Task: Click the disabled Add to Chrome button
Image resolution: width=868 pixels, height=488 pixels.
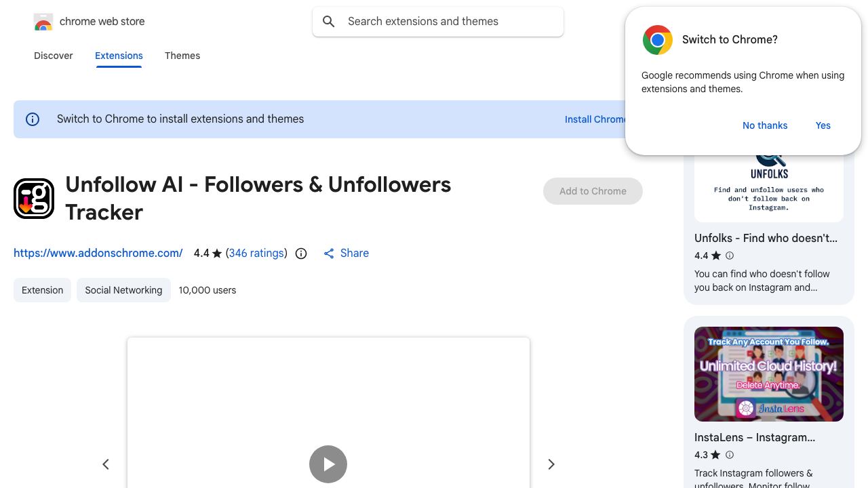Action: (x=593, y=191)
